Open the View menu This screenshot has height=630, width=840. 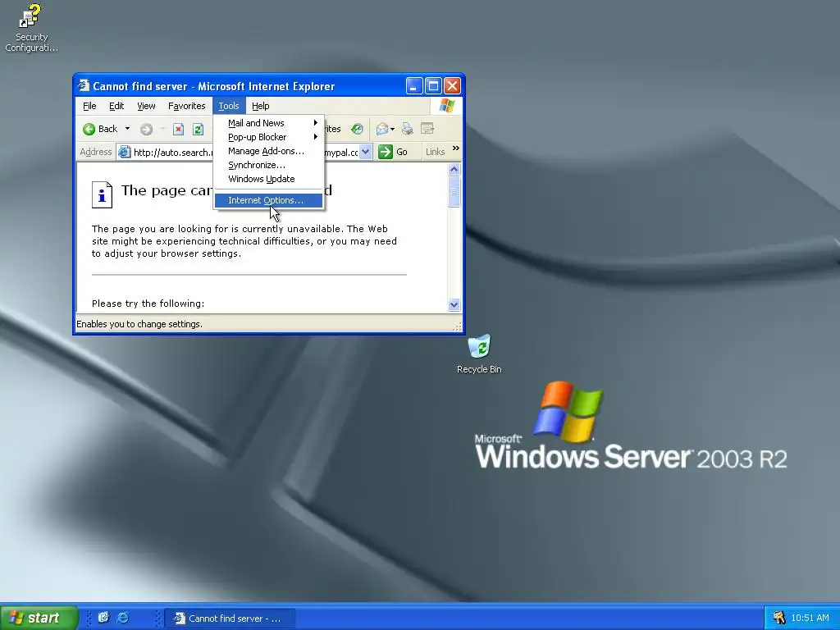pyautogui.click(x=146, y=106)
